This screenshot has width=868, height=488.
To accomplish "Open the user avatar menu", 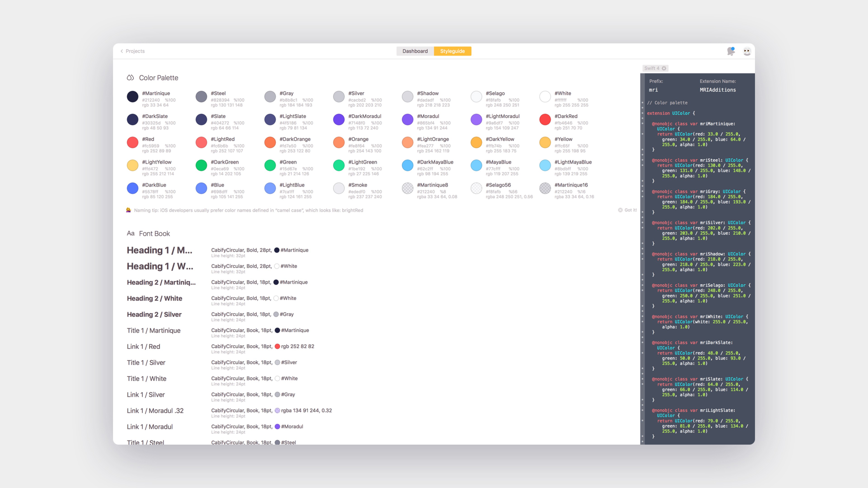I will (x=747, y=51).
